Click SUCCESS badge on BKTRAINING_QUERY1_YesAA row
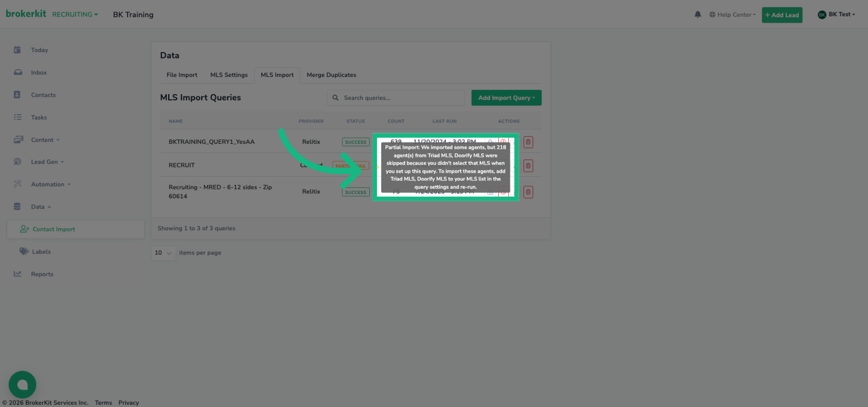Viewport: 868px width, 407px height. tap(356, 142)
